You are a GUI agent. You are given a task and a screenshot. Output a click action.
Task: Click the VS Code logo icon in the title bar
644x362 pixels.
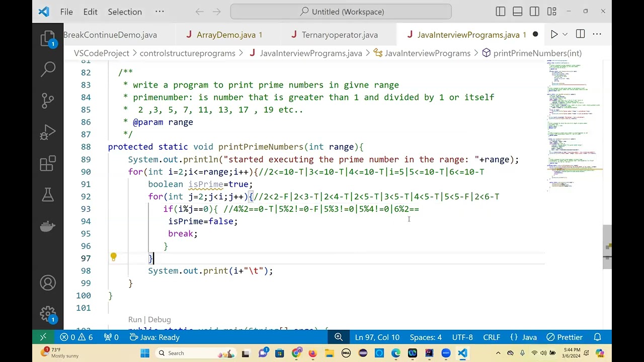[44, 12]
